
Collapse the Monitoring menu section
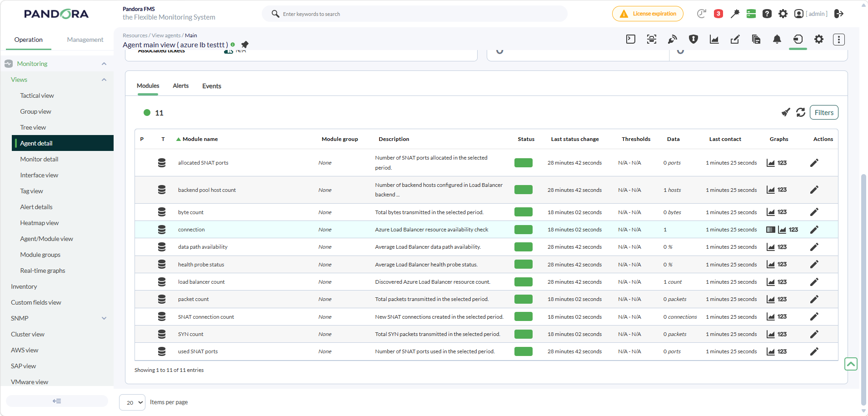click(x=104, y=64)
